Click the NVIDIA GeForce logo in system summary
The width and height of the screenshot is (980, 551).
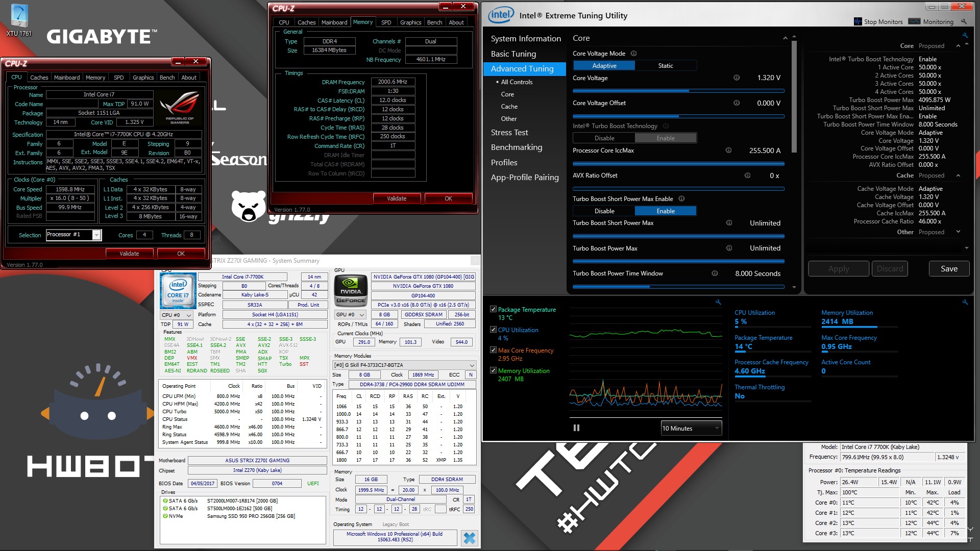tap(351, 291)
